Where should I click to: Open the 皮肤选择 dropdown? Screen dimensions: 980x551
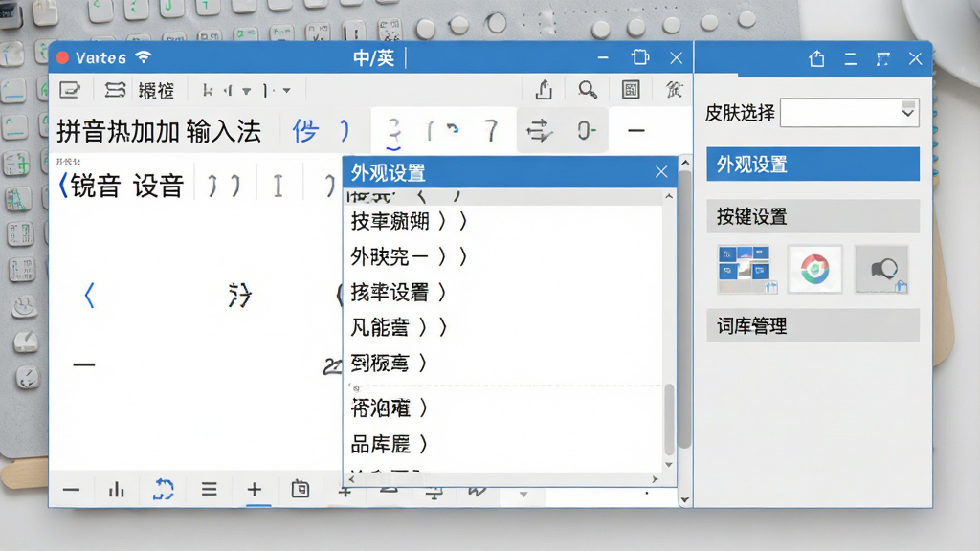(x=850, y=113)
